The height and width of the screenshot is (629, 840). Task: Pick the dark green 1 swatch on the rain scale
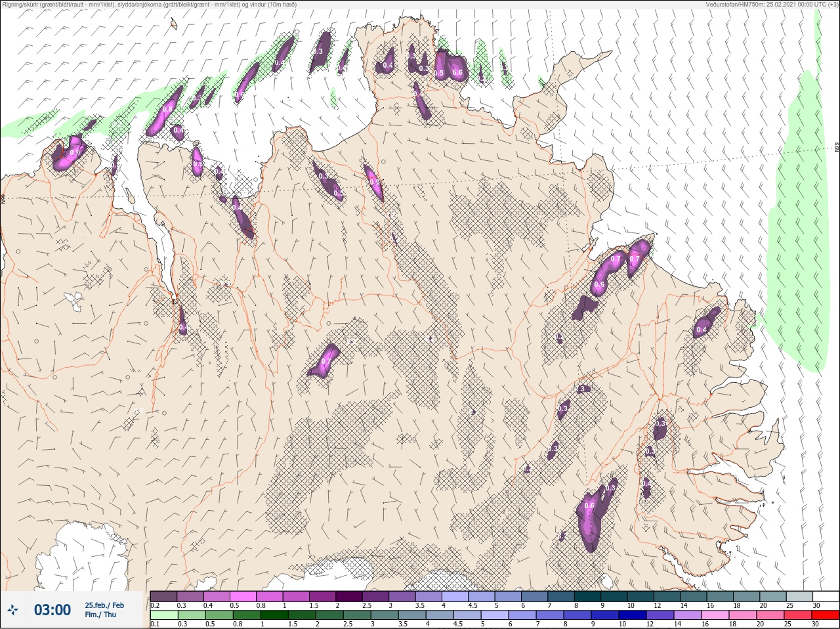coord(274,615)
